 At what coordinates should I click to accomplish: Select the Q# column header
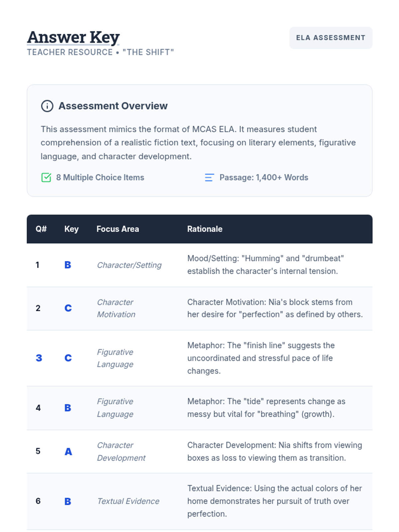point(41,229)
